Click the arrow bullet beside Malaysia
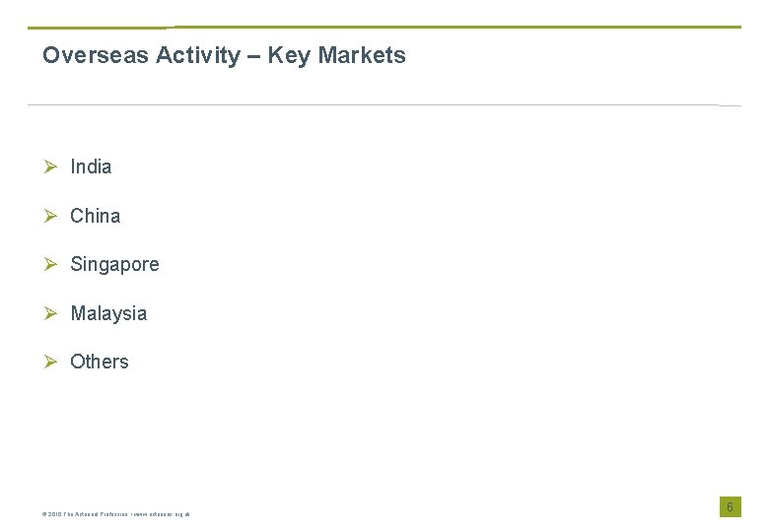 pos(50,313)
